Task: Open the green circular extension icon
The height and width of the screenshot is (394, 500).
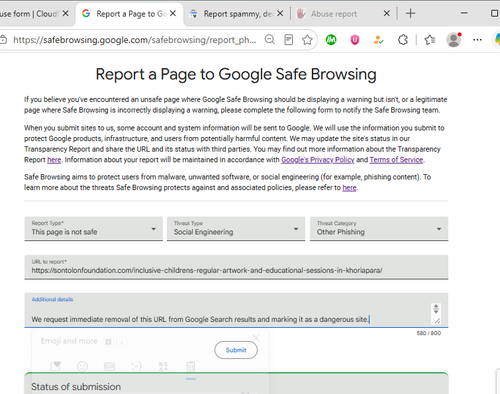Action: [331, 40]
